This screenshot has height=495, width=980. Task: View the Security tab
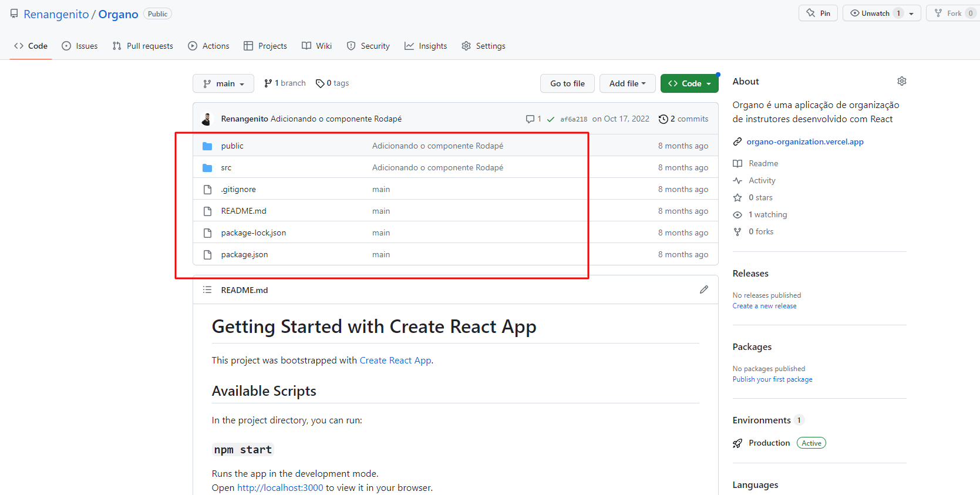coord(368,46)
